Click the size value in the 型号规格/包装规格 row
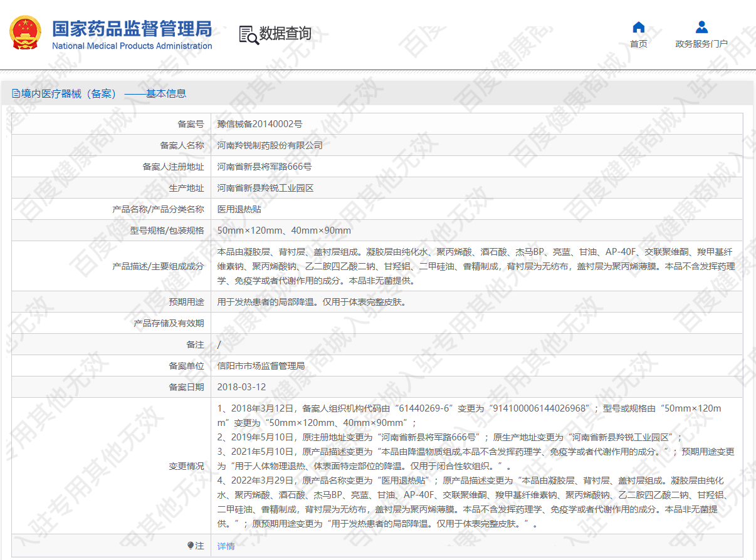The height and width of the screenshot is (560, 756). click(284, 231)
